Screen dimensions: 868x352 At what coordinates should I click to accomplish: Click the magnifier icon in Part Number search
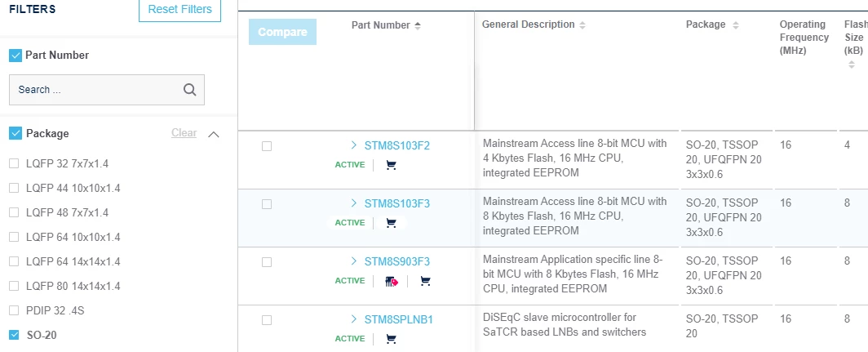[190, 90]
